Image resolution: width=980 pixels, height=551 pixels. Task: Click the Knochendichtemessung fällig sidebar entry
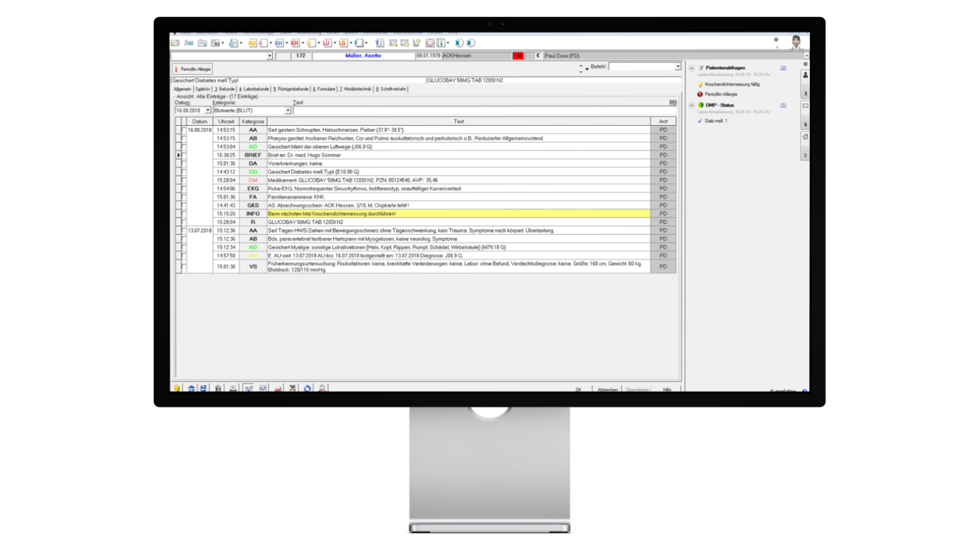(732, 84)
